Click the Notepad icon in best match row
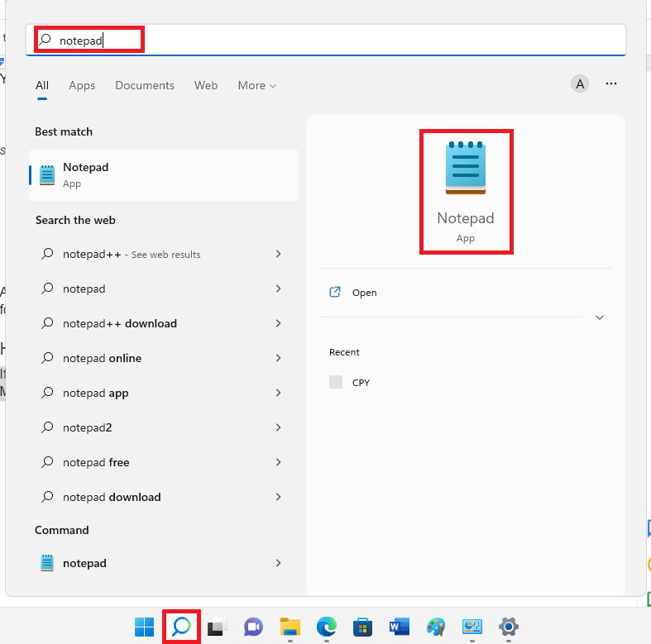Viewport: 651px width, 644px height. [47, 175]
